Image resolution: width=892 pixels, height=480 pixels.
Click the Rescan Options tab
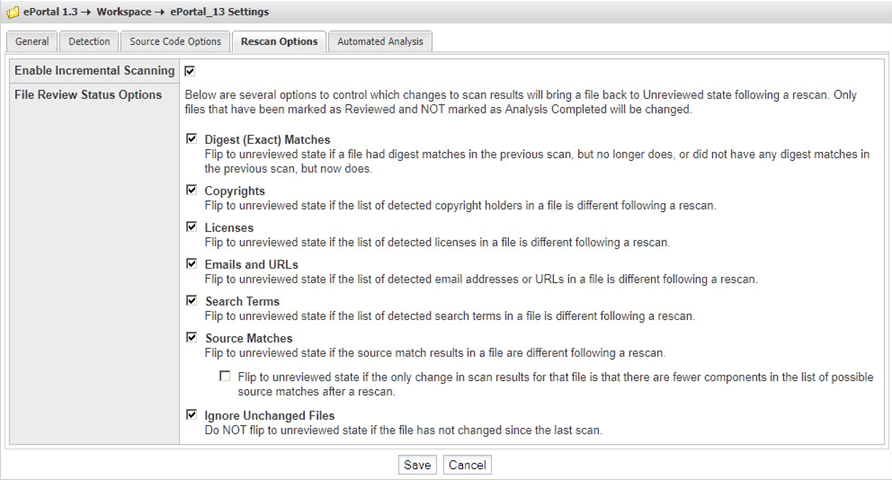pos(279,42)
